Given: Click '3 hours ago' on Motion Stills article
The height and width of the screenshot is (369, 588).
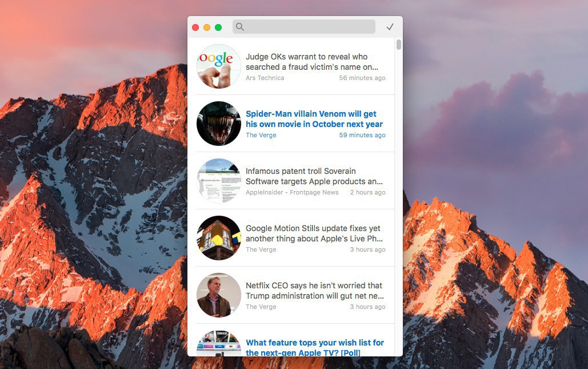Looking at the screenshot, I should [x=368, y=249].
